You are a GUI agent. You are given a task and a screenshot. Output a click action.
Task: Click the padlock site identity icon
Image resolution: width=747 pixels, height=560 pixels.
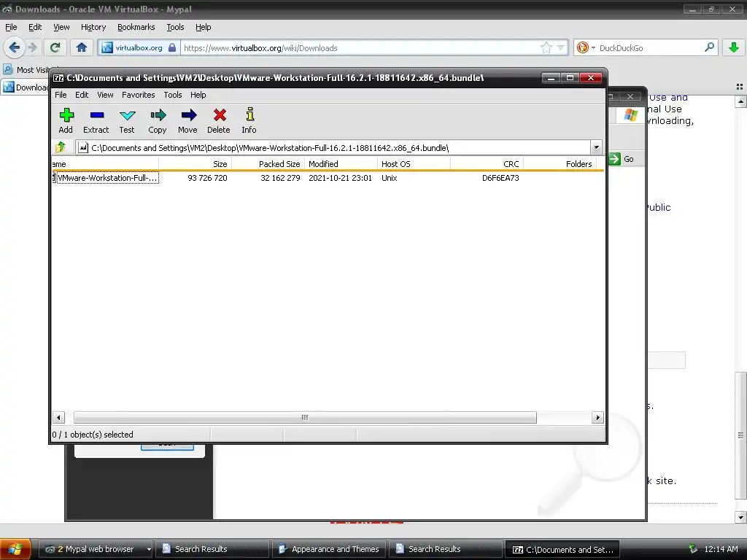[172, 47]
